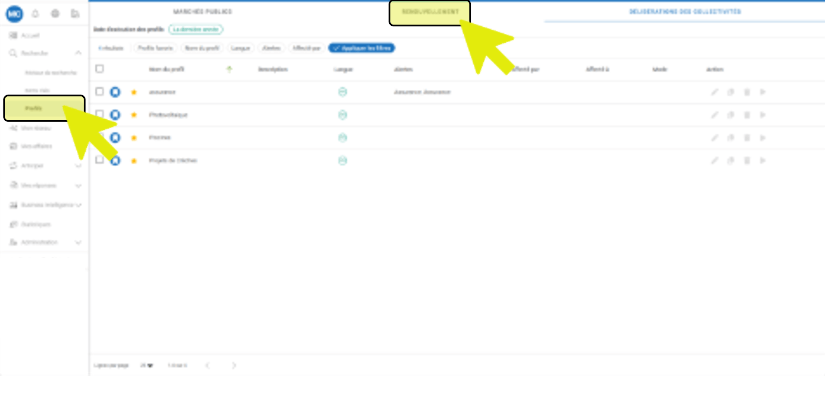Screen dimensions: 825x414
Task: Click the star icon on assurance row
Action: [x=134, y=92]
